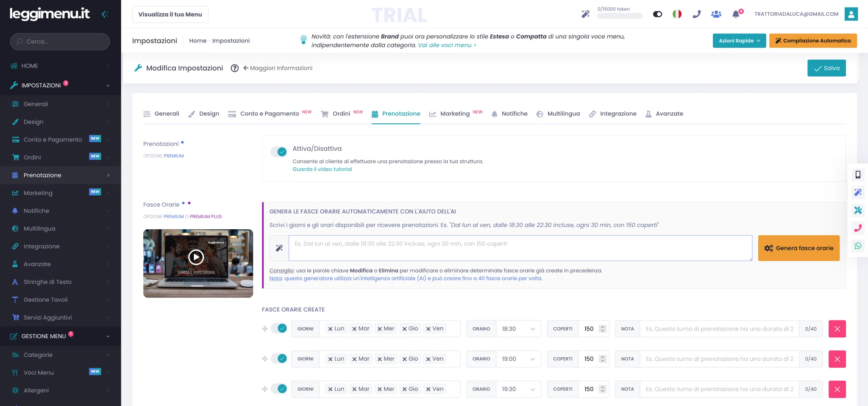Screen dimensions: 868x406
Task: Grab the move handle of 19:30 slot
Action: (265, 389)
